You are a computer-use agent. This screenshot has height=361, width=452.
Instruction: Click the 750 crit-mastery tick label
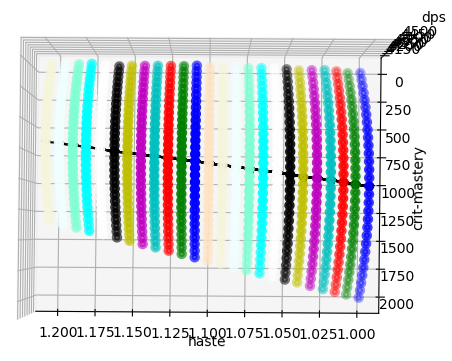click(x=398, y=166)
